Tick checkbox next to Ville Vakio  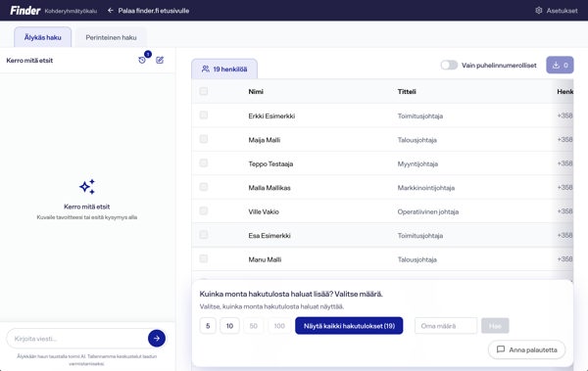click(204, 211)
